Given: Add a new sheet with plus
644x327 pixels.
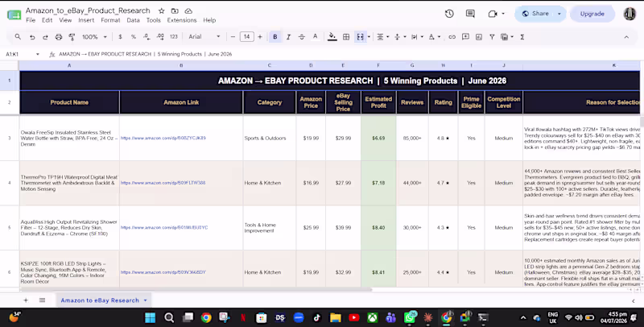Looking at the screenshot, I should (x=26, y=300).
